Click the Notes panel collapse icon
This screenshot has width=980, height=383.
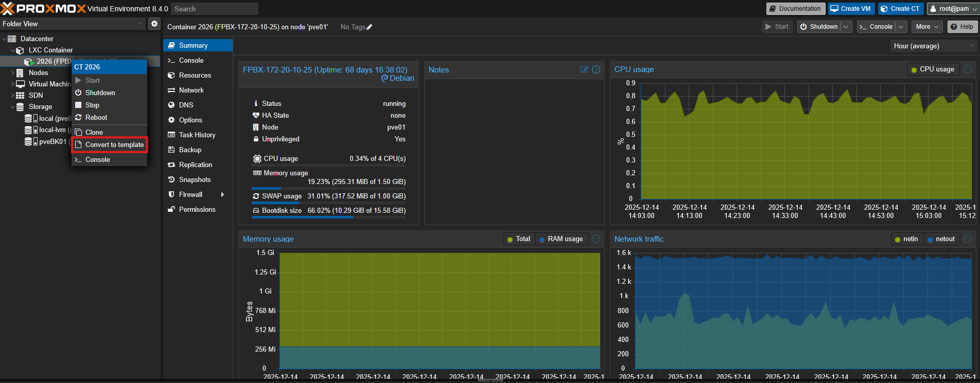(596, 69)
